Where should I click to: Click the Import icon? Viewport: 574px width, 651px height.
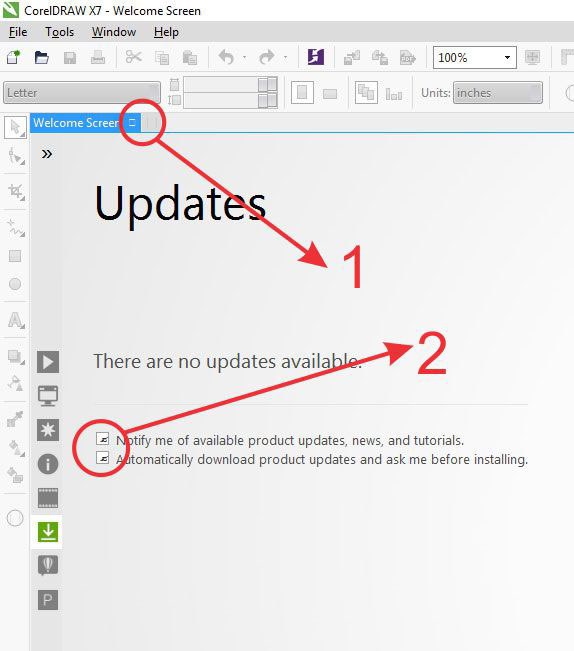[352, 57]
